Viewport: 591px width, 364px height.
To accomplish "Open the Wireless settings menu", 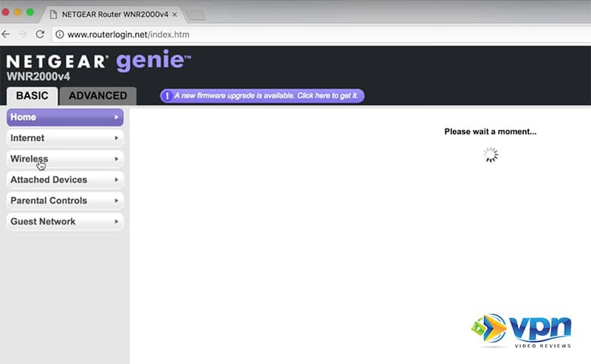I will (65, 159).
